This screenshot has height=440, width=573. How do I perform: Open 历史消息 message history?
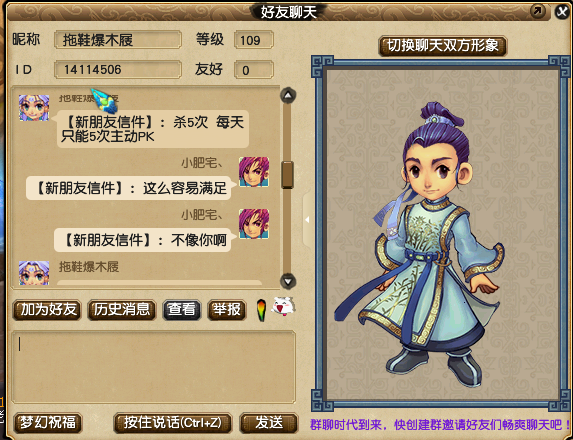pos(122,310)
